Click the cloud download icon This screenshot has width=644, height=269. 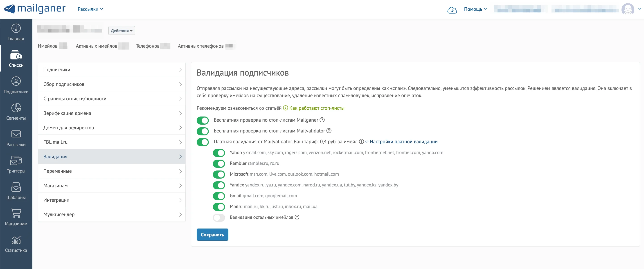(452, 10)
